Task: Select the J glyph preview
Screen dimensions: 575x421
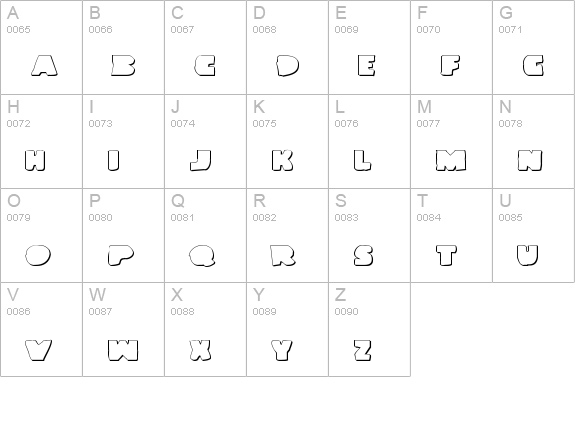Action: (201, 160)
